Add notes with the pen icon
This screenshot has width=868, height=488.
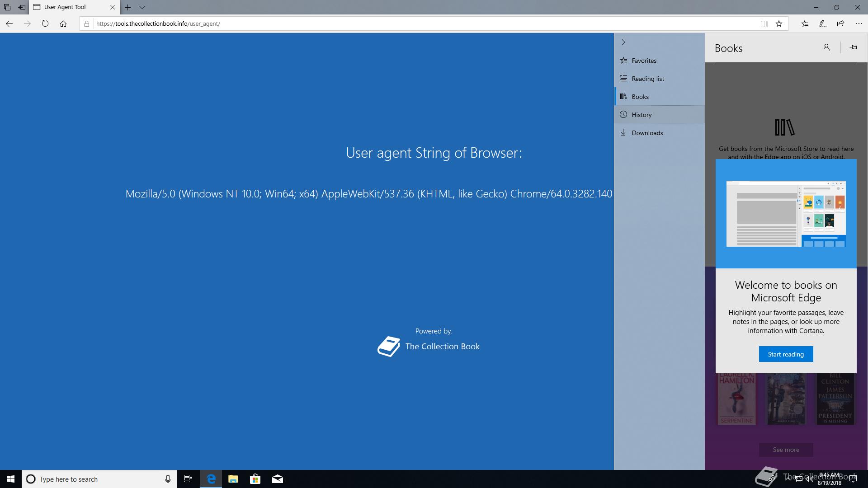coord(823,23)
